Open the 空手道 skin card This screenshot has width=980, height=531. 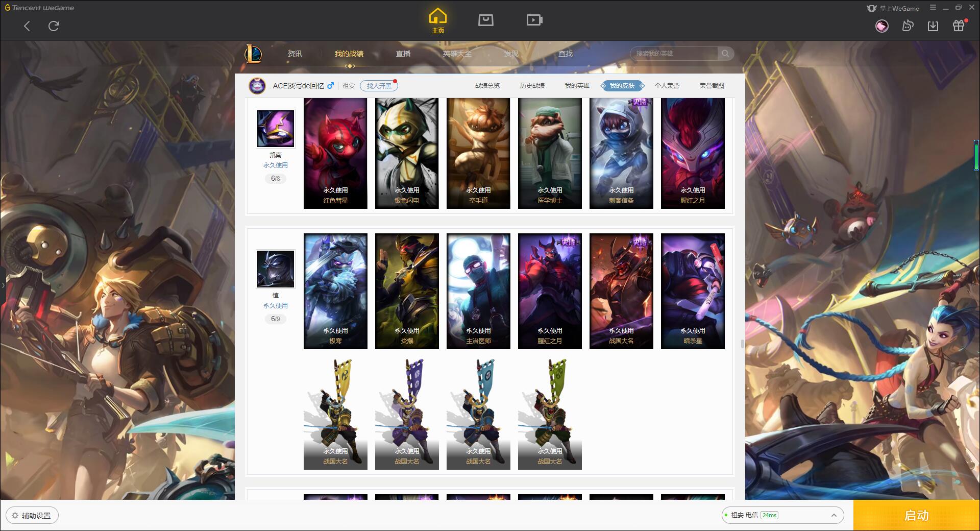click(x=478, y=153)
